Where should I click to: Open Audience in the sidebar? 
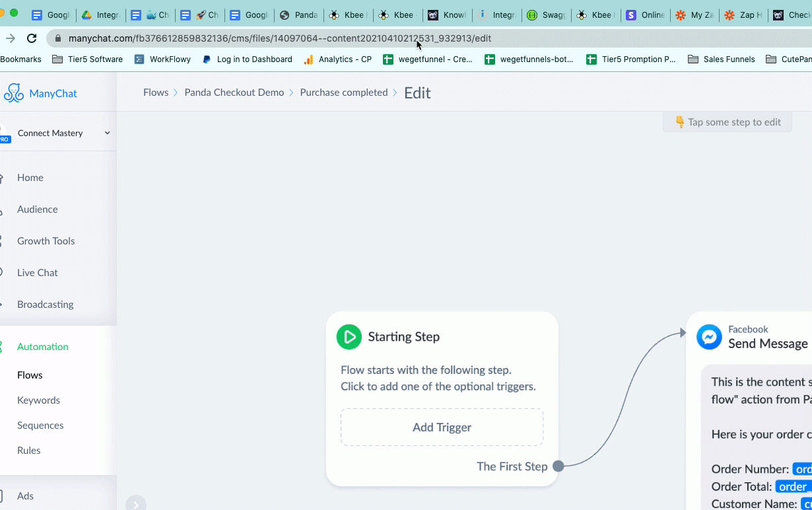click(x=38, y=209)
